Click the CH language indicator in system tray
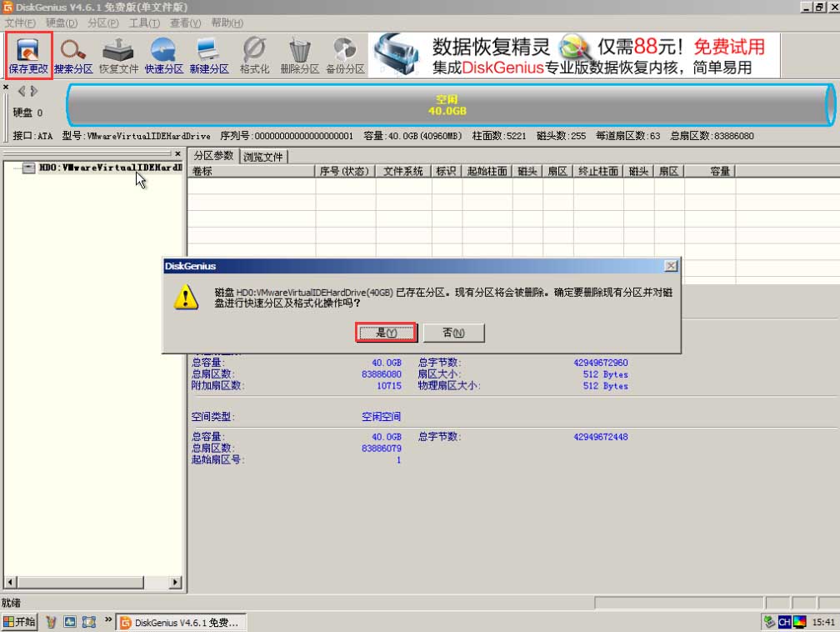This screenshot has height=632, width=840. 783,621
